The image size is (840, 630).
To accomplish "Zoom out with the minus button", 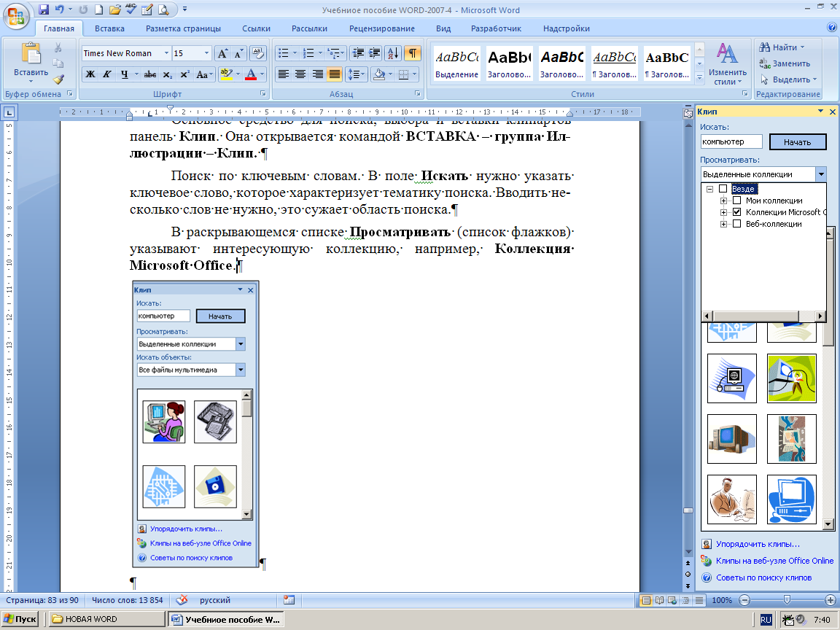I will tap(744, 600).
